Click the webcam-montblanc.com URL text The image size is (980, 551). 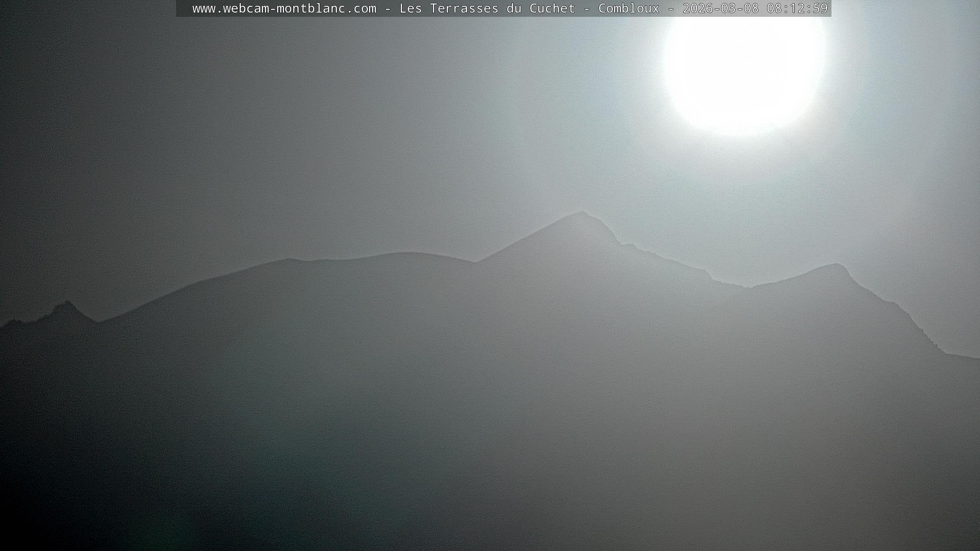click(284, 8)
